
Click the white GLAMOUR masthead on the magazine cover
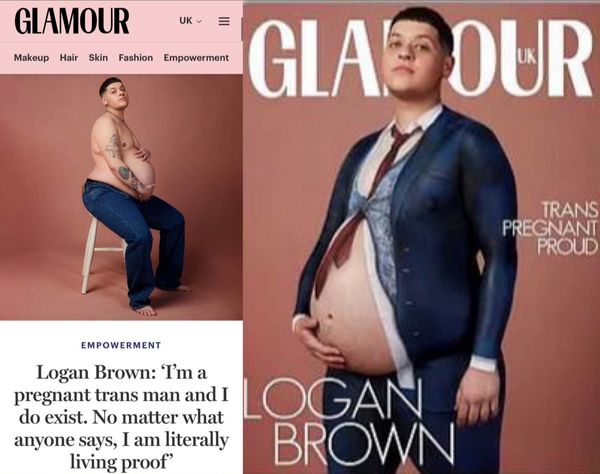(421, 57)
